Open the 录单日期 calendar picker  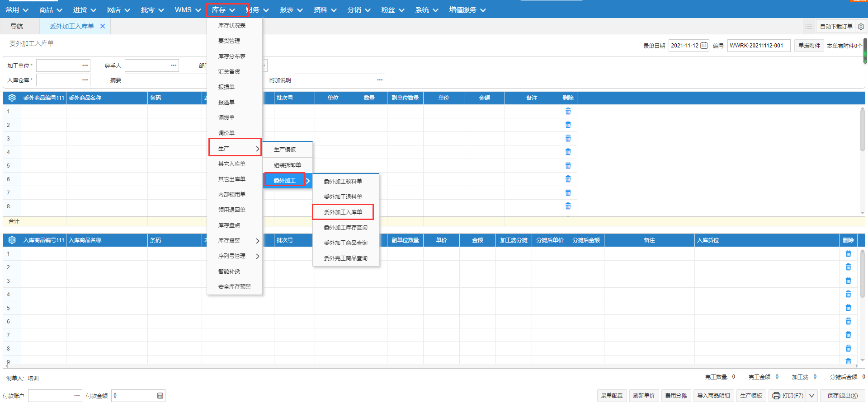[704, 46]
